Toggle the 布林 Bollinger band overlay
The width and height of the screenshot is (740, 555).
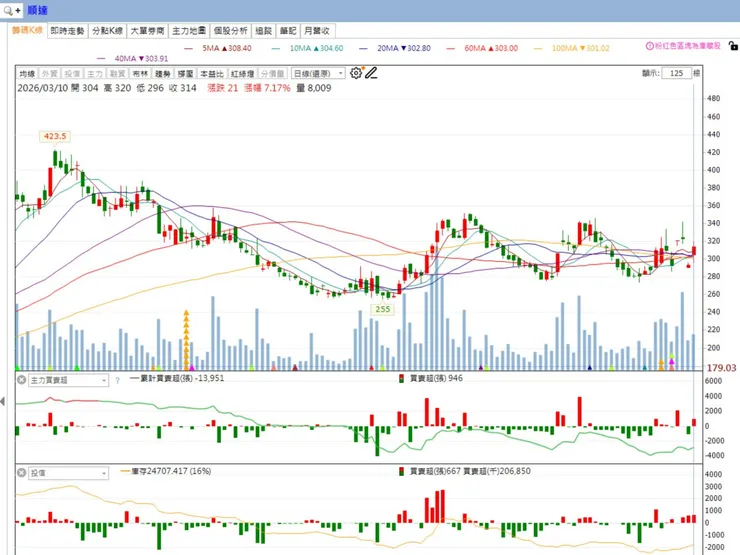140,74
